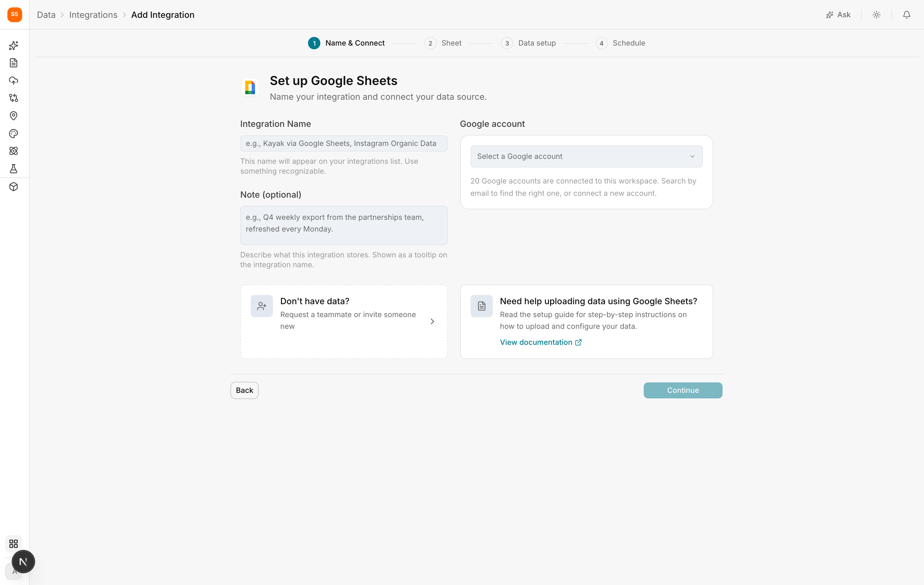Viewport: 924px width, 585px height.
Task: Click the round N avatar badge
Action: [23, 562]
